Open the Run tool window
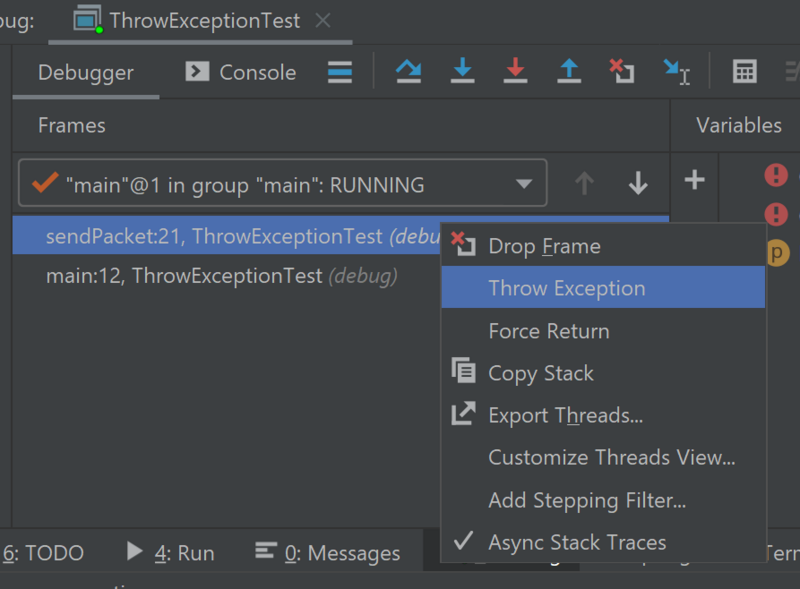 (171, 553)
